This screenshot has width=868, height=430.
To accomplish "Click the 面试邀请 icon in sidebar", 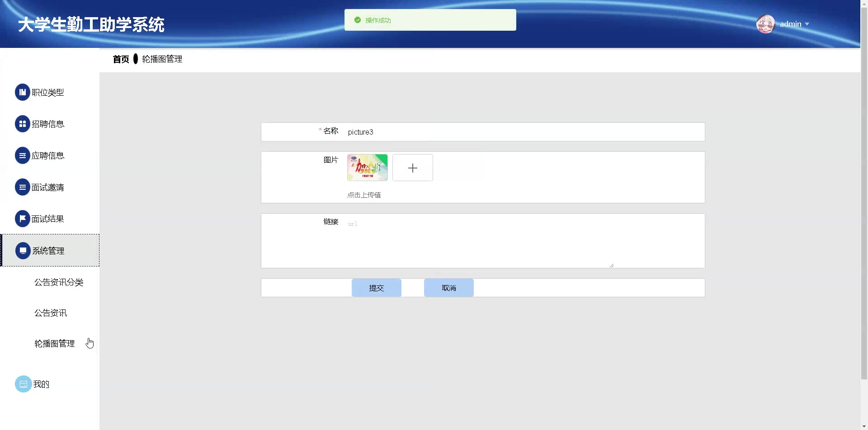I will 23,187.
